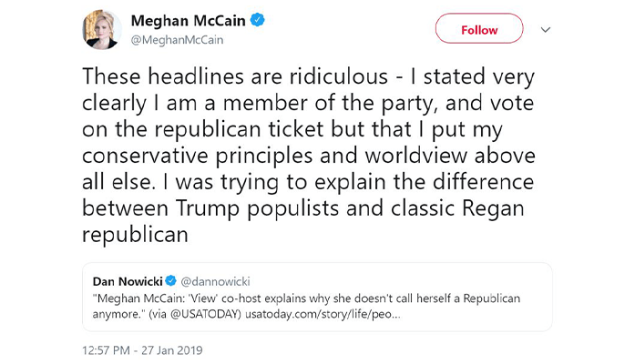Image resolution: width=635 pixels, height=364 pixels.
Task: Click the 12:57 PM tweet timestamp
Action: pos(108,349)
